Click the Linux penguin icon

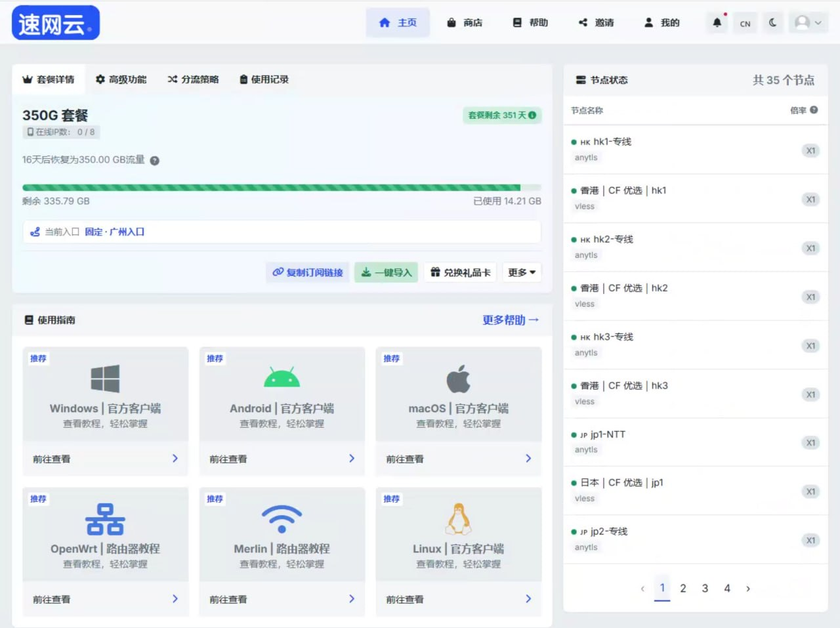(x=459, y=519)
